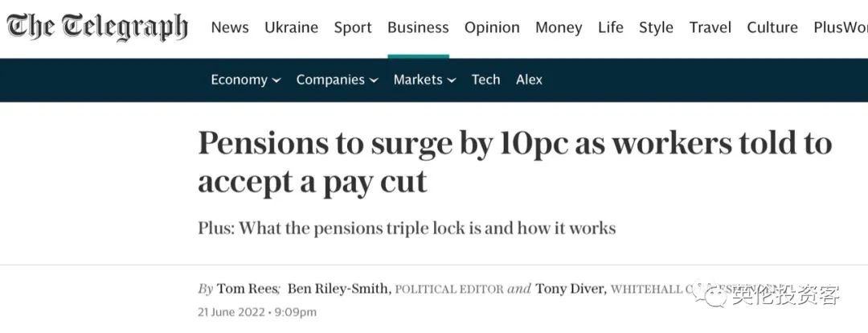Screen dimensions: 868x333
Task: Open the Life section
Action: (x=611, y=27)
